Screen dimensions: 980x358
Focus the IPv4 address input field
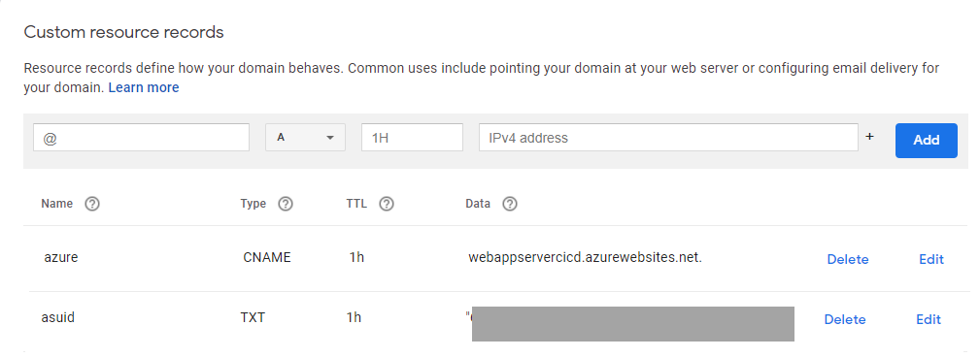(668, 138)
